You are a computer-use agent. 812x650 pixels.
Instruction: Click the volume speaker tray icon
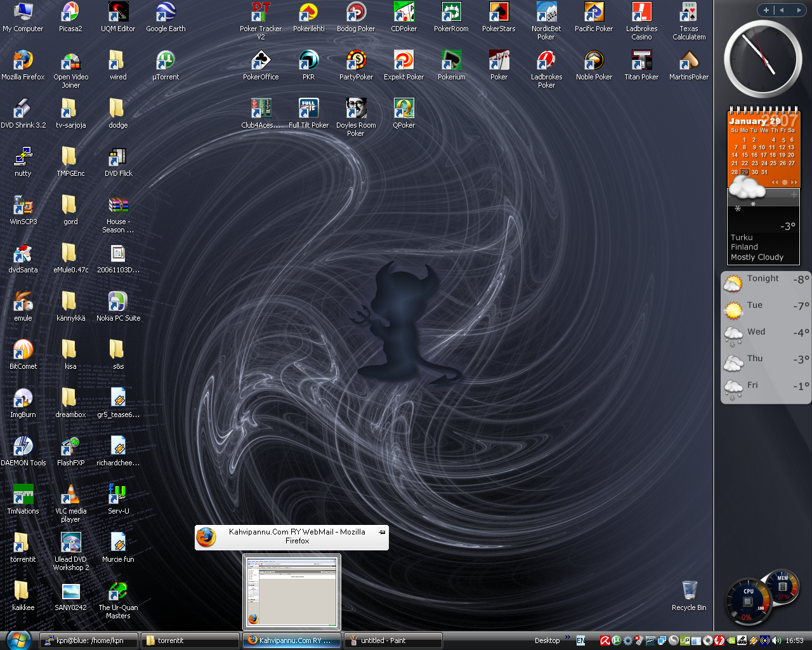tap(776, 640)
